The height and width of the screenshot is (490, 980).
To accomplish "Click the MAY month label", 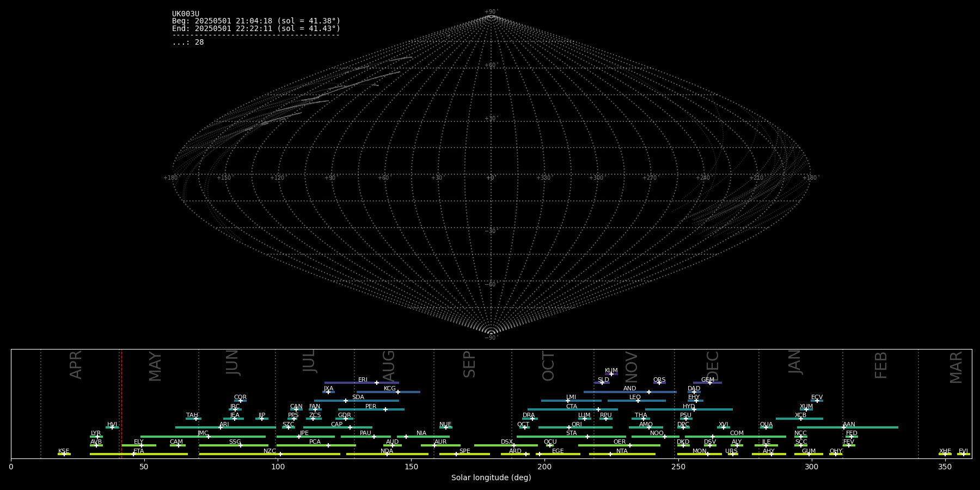I will pyautogui.click(x=155, y=366).
